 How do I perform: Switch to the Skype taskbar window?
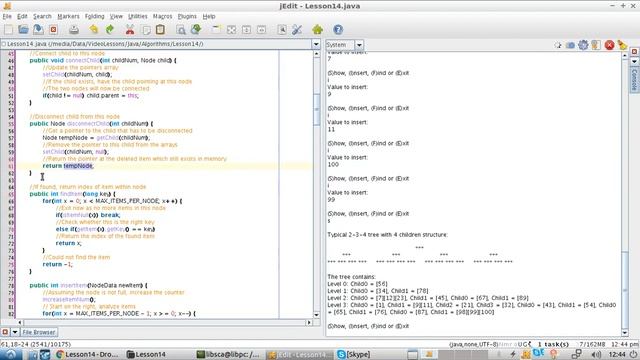[354, 354]
